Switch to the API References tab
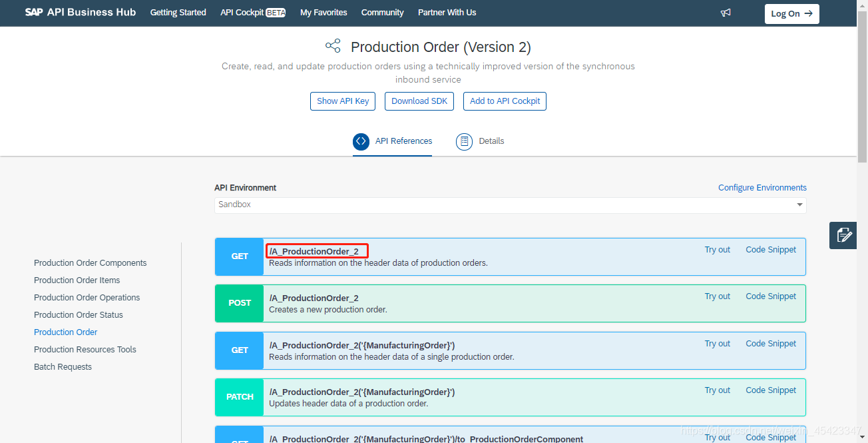The width and height of the screenshot is (868, 443). 392,141
